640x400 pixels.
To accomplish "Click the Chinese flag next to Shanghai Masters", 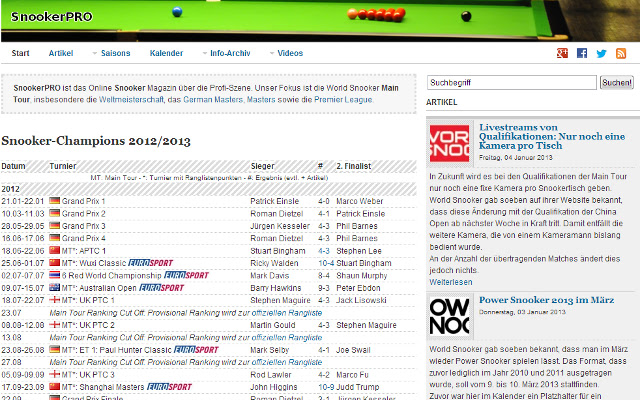I will click(x=54, y=387).
